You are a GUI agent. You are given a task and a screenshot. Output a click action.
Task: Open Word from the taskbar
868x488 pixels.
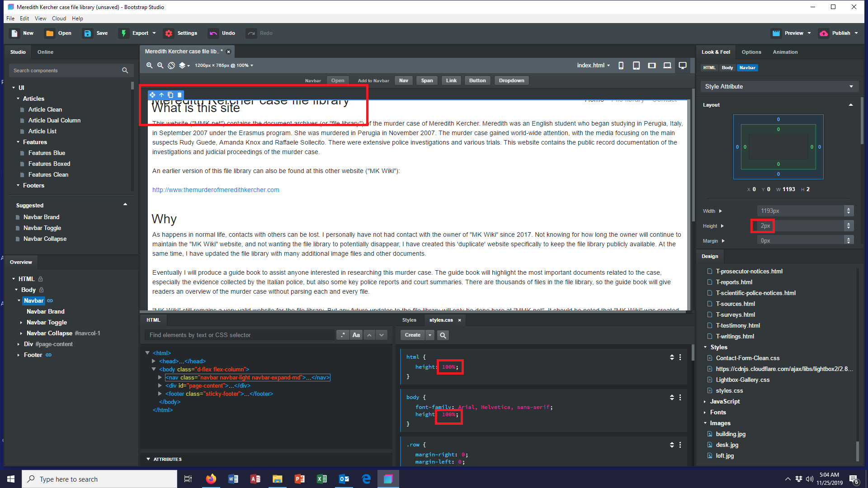pyautogui.click(x=233, y=479)
